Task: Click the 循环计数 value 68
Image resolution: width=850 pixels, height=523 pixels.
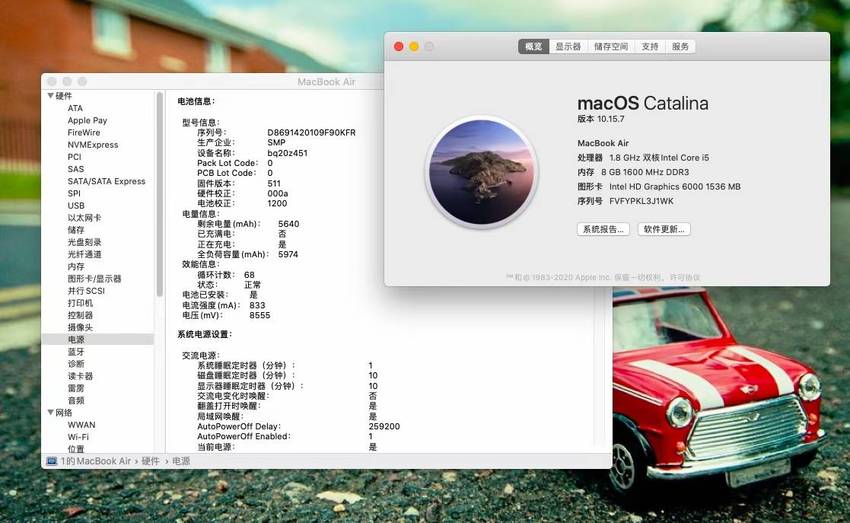Action: pos(249,275)
